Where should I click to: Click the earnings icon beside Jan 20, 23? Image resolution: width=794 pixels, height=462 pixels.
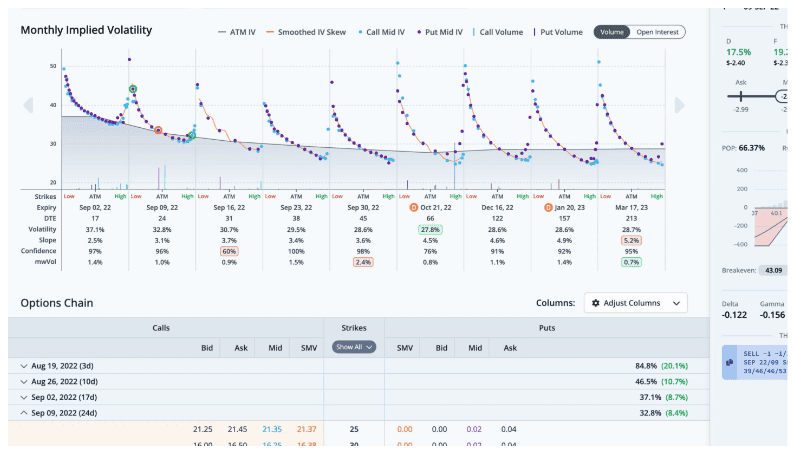548,207
